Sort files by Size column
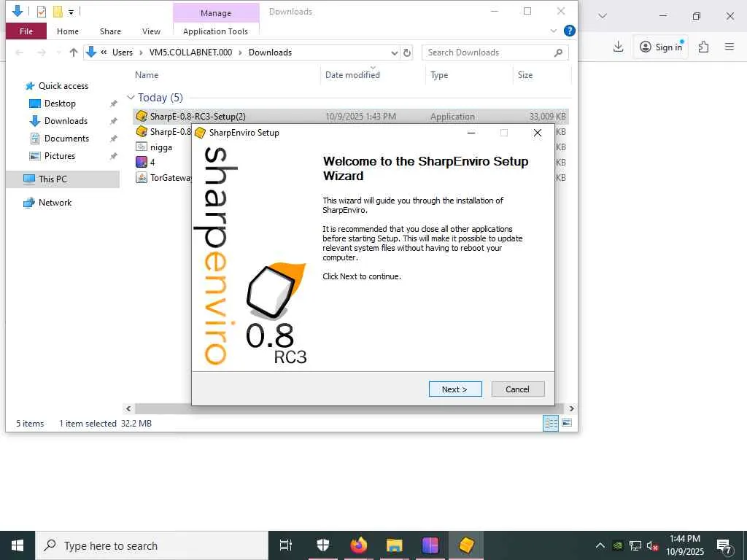 click(x=525, y=75)
